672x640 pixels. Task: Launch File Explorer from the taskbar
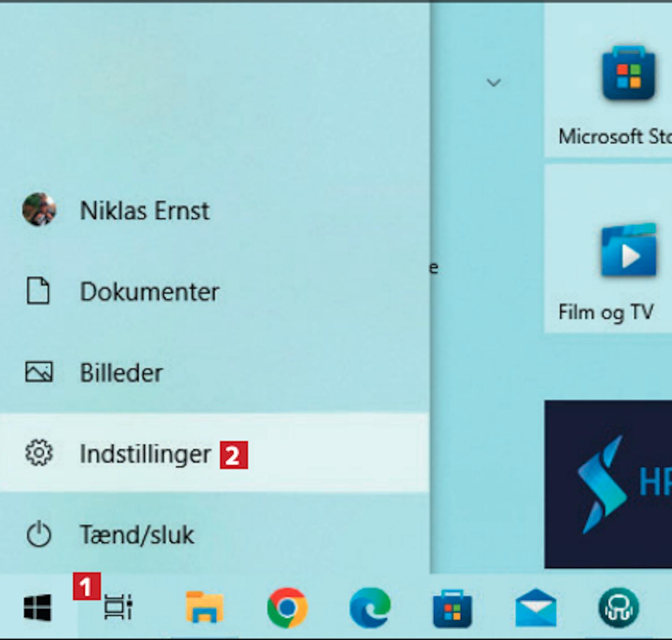pos(205,608)
